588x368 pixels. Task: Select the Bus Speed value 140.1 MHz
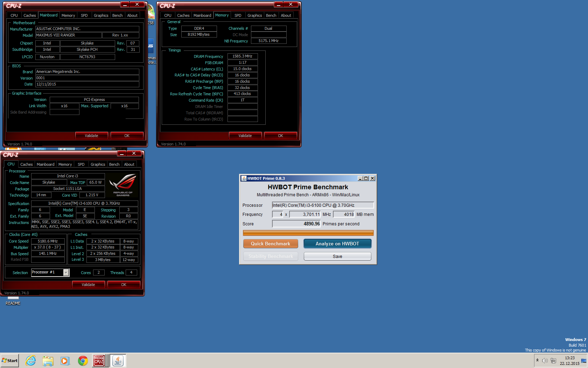pos(48,254)
